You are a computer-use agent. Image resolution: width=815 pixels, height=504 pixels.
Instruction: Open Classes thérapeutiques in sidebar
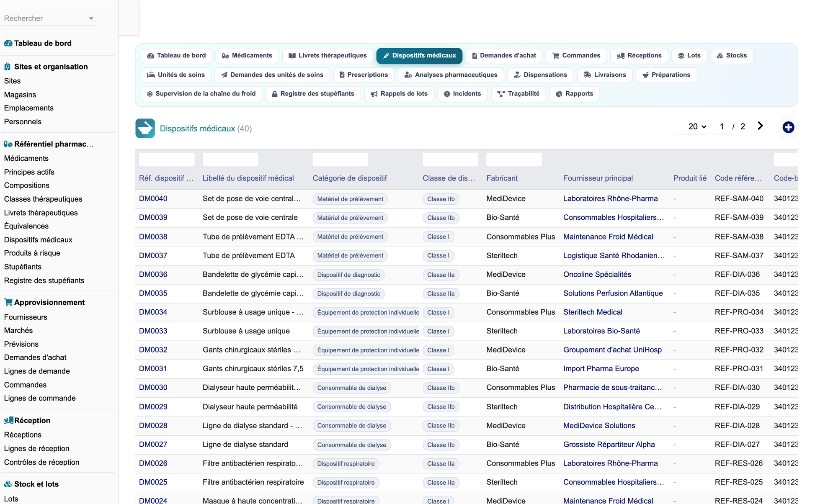point(43,199)
